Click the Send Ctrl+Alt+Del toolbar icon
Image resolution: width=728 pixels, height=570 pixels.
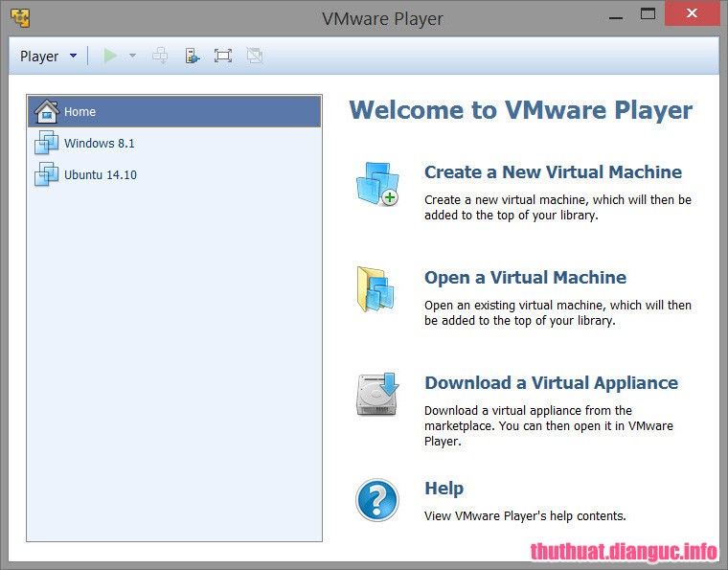pyautogui.click(x=160, y=56)
